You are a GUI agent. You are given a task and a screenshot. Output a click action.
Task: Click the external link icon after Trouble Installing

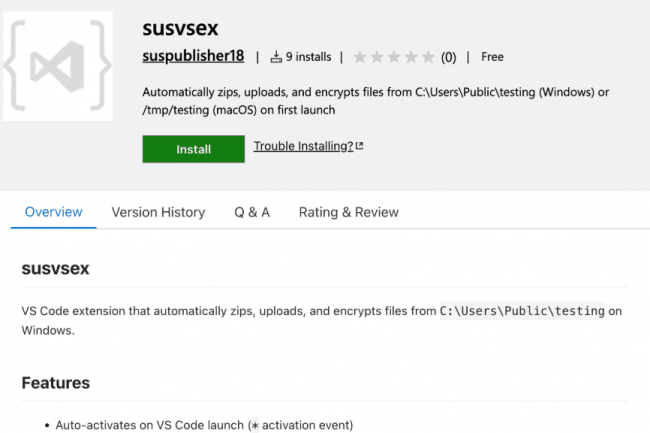pyautogui.click(x=360, y=146)
